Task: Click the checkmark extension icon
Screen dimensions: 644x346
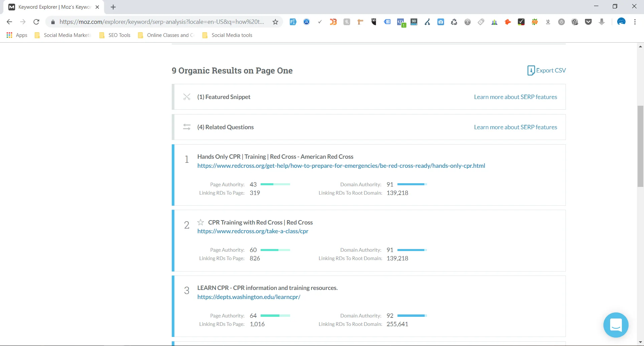Action: 320,22
